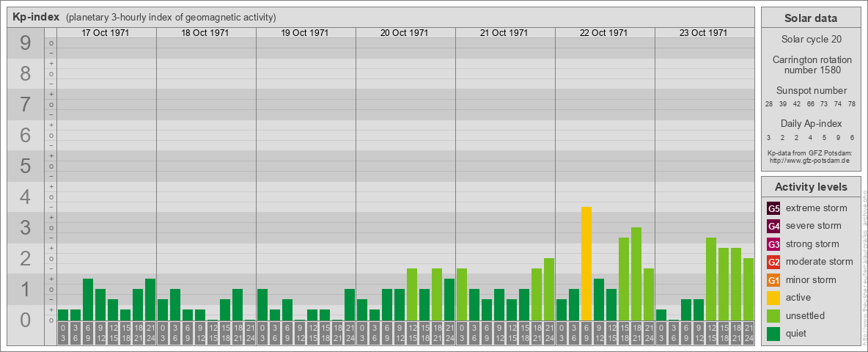
Task: Click the 20 Oct 12-15 light green bar
Action: pyautogui.click(x=412, y=295)
